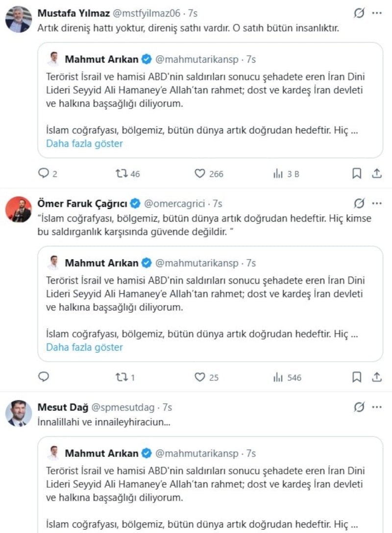
Task: View analytics showing 3 B views
Action: point(278,174)
